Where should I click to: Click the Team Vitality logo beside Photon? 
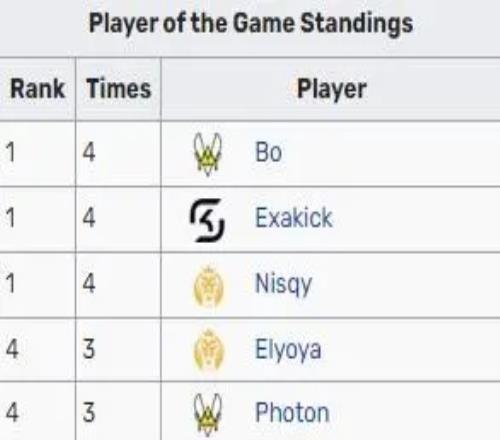[x=207, y=415]
